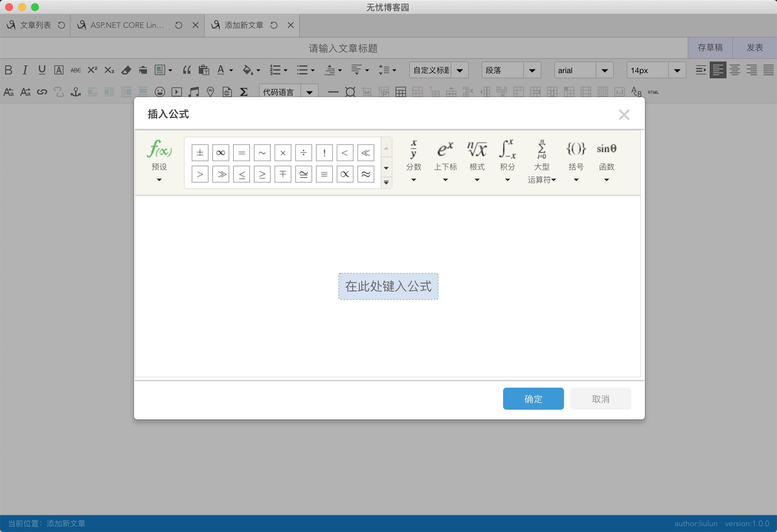Insert proportional ∝ symbol

pos(345,174)
